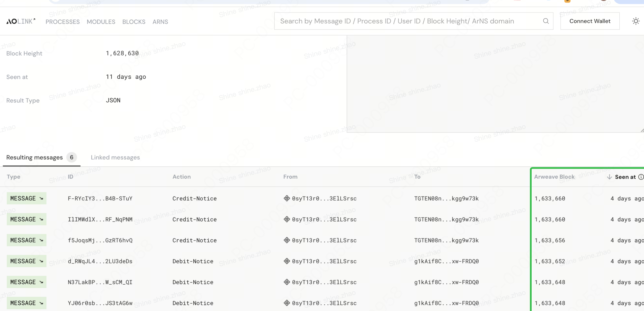Viewport: 644px width, 311px height.
Task: Switch to Linked messages tab
Action: (115, 157)
